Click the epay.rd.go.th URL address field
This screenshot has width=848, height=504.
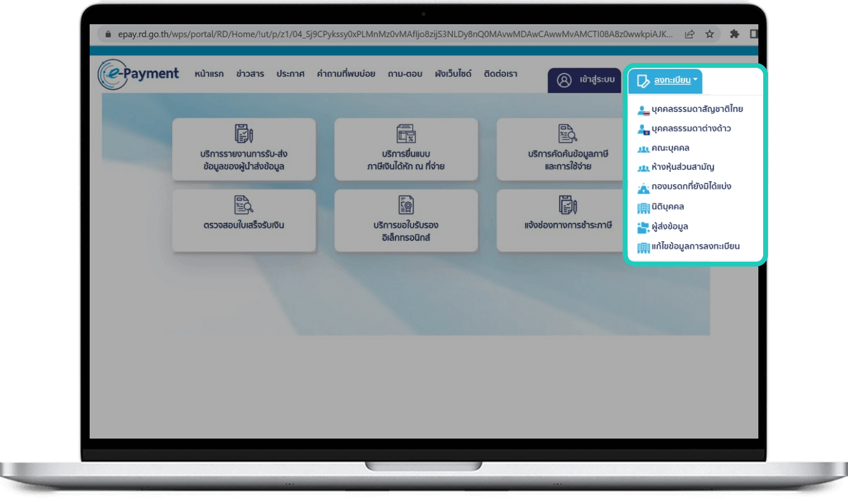point(396,35)
